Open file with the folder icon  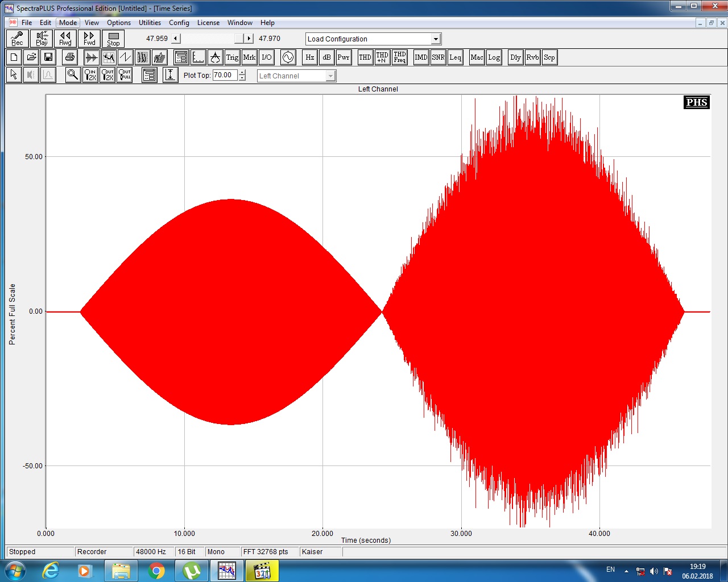(x=31, y=57)
